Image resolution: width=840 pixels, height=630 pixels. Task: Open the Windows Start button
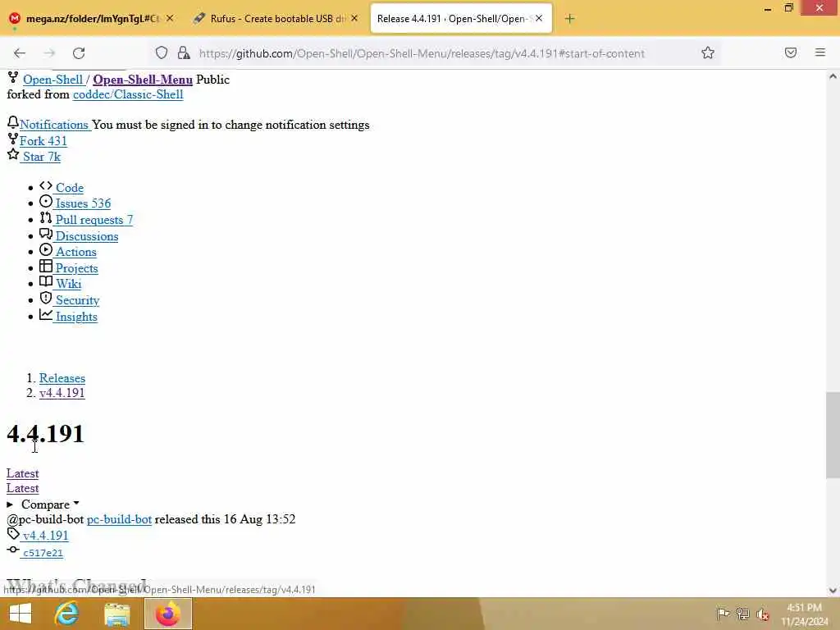tap(21, 614)
